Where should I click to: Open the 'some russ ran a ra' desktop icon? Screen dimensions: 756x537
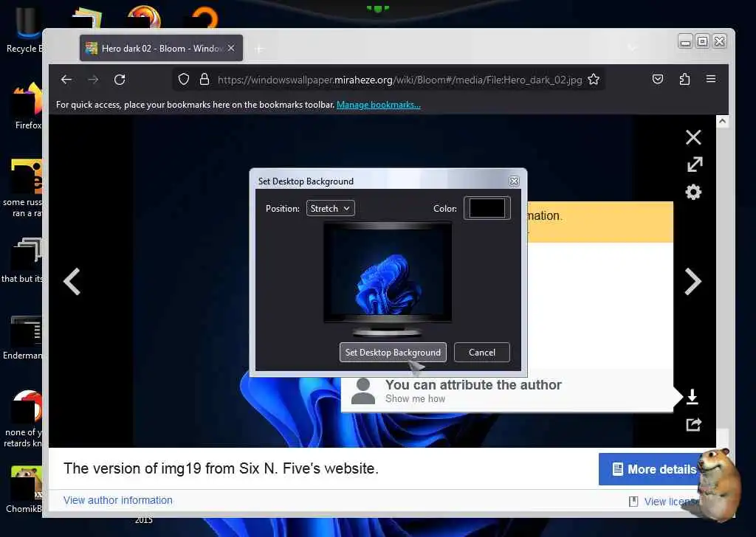pos(24,188)
